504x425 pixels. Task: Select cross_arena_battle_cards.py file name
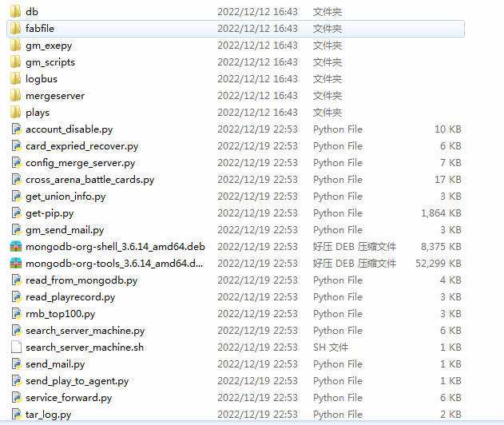point(89,179)
